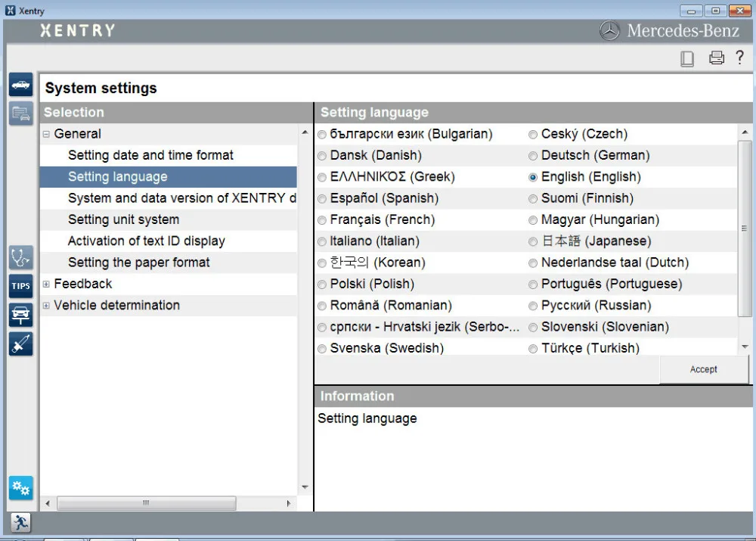Select Deutsch (German) radio button
The width and height of the screenshot is (756, 541).
point(533,156)
